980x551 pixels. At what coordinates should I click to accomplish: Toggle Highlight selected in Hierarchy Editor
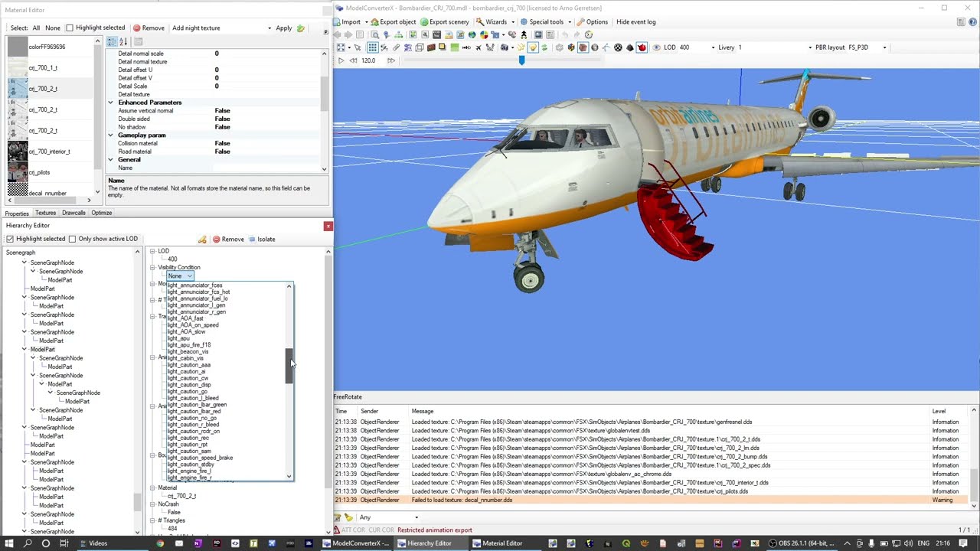(10, 239)
